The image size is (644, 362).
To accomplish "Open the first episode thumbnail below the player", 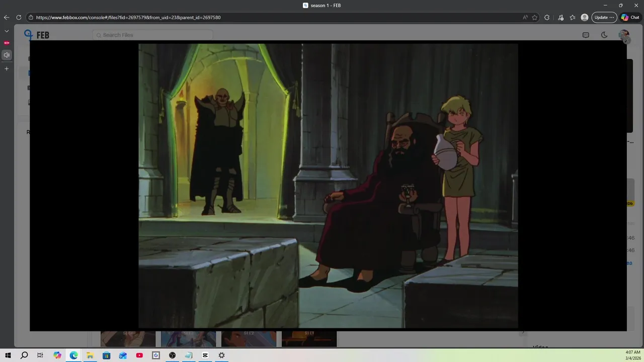I will [128, 339].
